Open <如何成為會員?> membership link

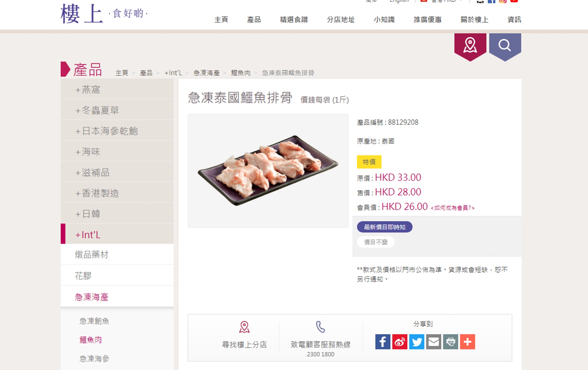click(x=453, y=208)
